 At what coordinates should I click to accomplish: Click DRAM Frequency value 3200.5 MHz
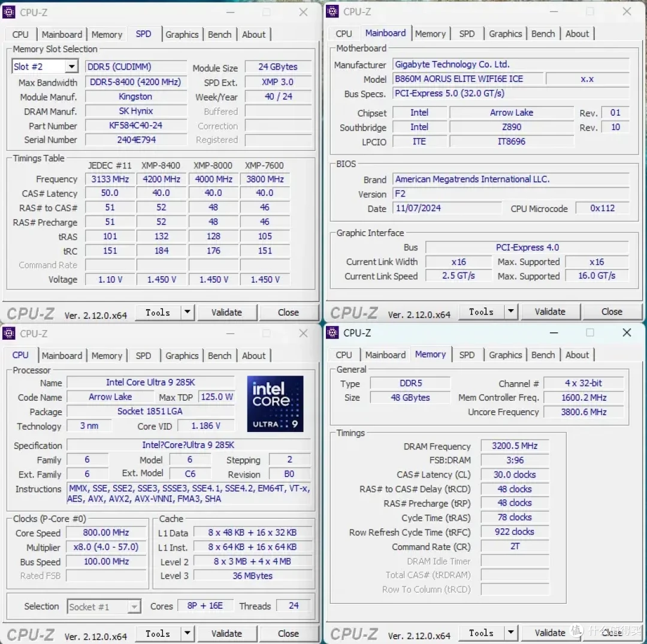(515, 446)
